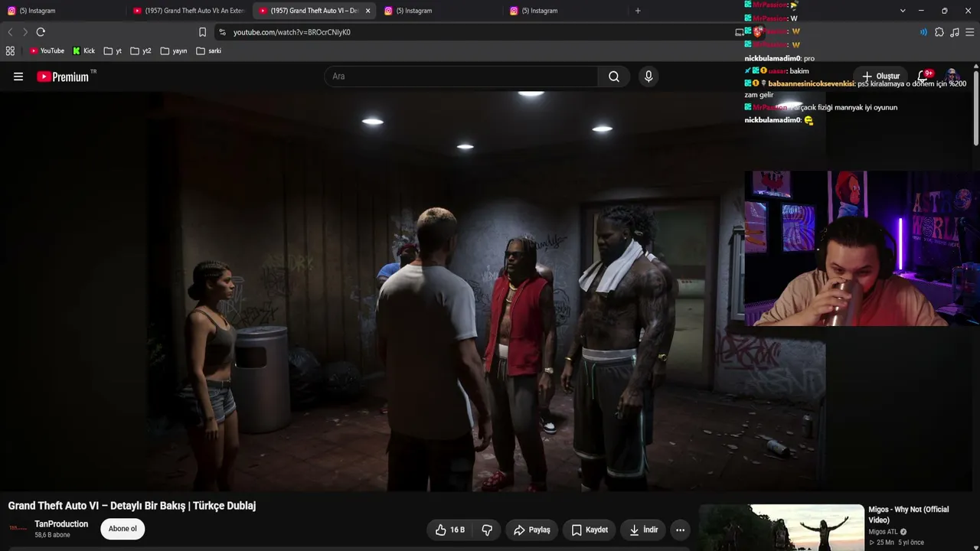Image resolution: width=980 pixels, height=551 pixels.
Task: Open the yt2 bookmarks folder
Action: click(141, 51)
